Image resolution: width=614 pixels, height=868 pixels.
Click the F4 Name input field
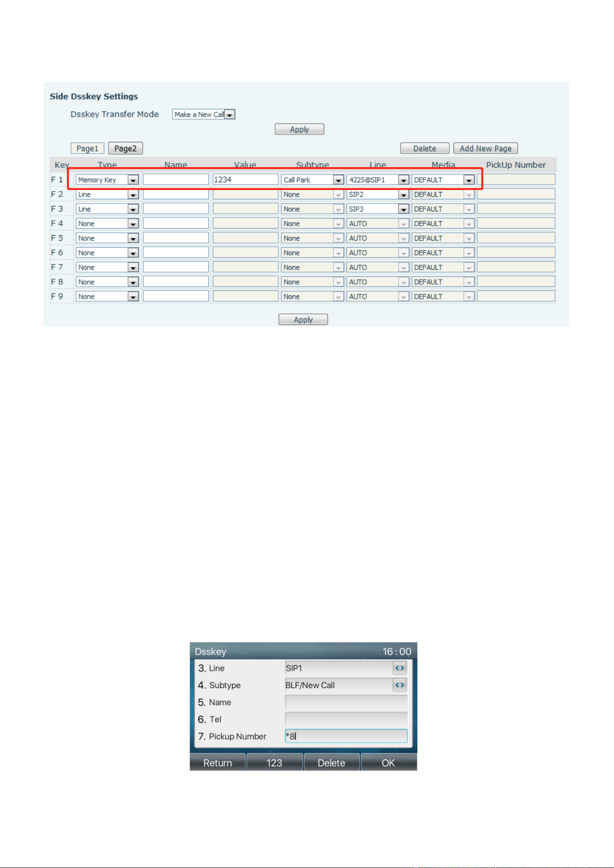[x=176, y=223]
